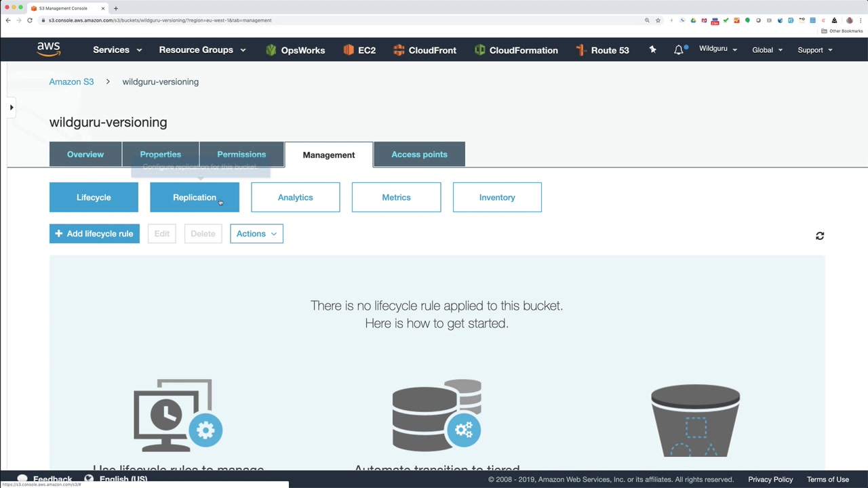Expand the Resource Groups dropdown
The height and width of the screenshot is (488, 868).
click(202, 50)
